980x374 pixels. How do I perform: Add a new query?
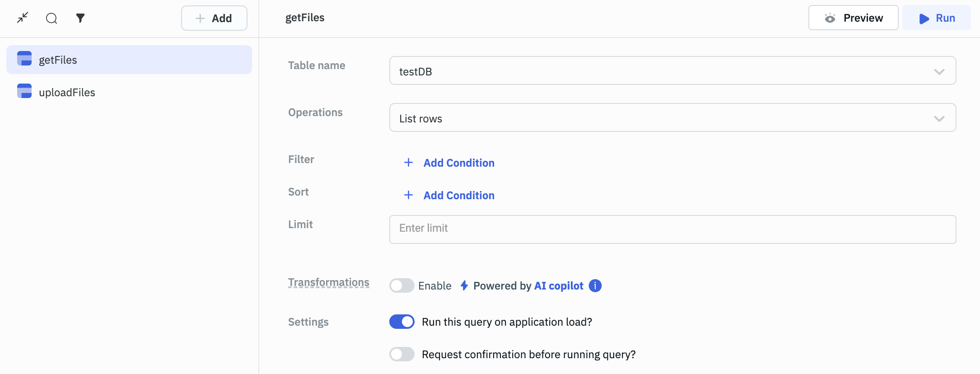pyautogui.click(x=214, y=18)
